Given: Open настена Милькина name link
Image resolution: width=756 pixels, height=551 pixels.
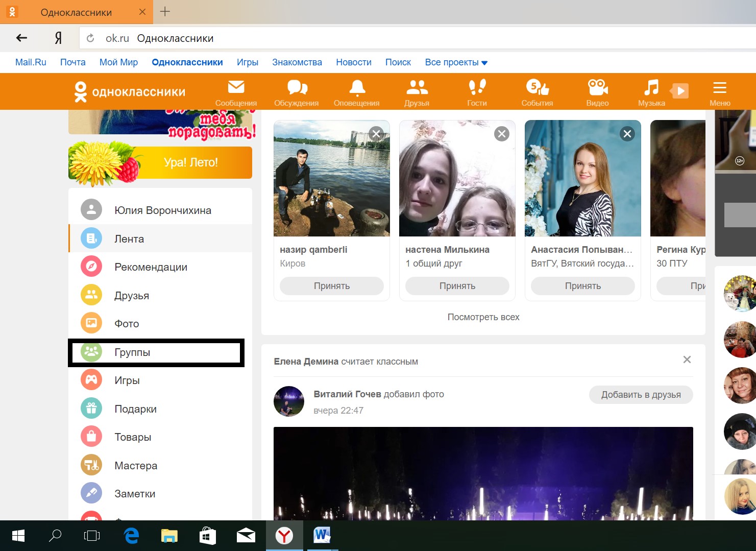Looking at the screenshot, I should 447,250.
